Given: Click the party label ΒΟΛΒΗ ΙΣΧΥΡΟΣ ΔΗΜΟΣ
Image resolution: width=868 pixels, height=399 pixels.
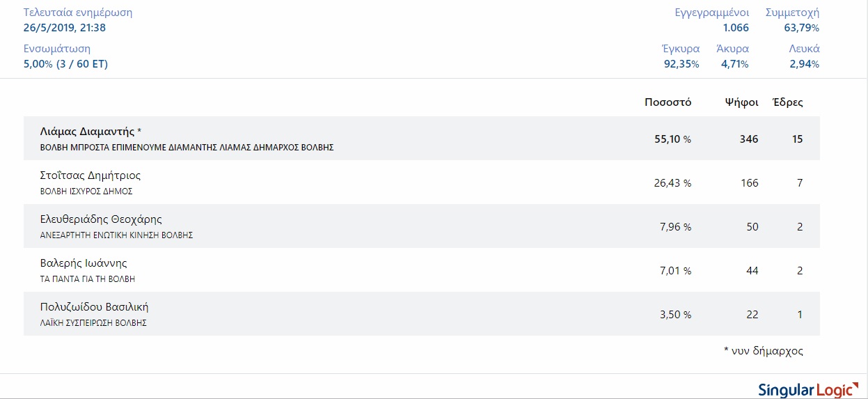Looking at the screenshot, I should tap(86, 191).
